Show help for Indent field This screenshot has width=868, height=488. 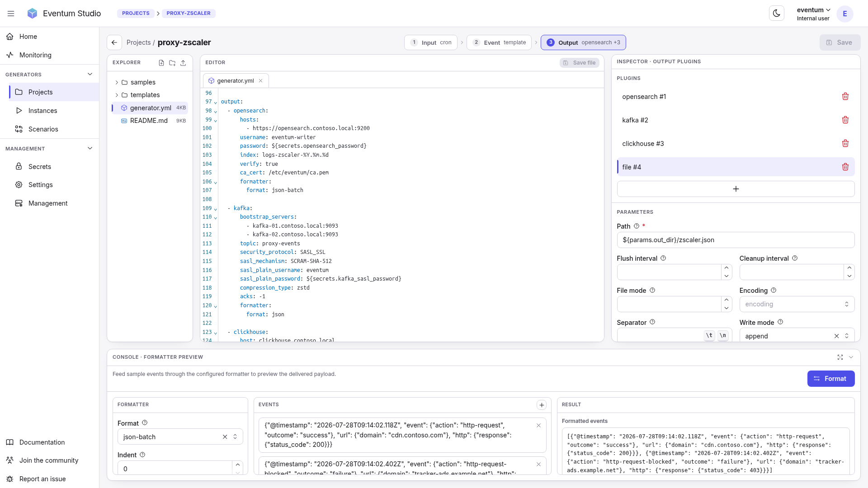coord(142,455)
